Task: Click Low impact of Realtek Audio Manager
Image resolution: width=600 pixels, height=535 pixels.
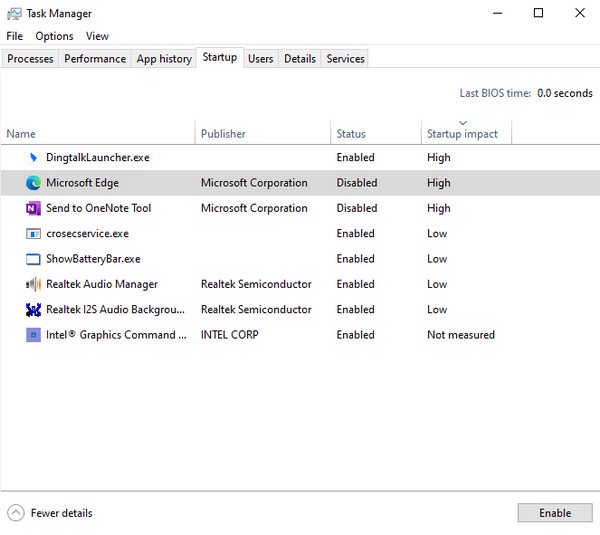Action: point(437,284)
